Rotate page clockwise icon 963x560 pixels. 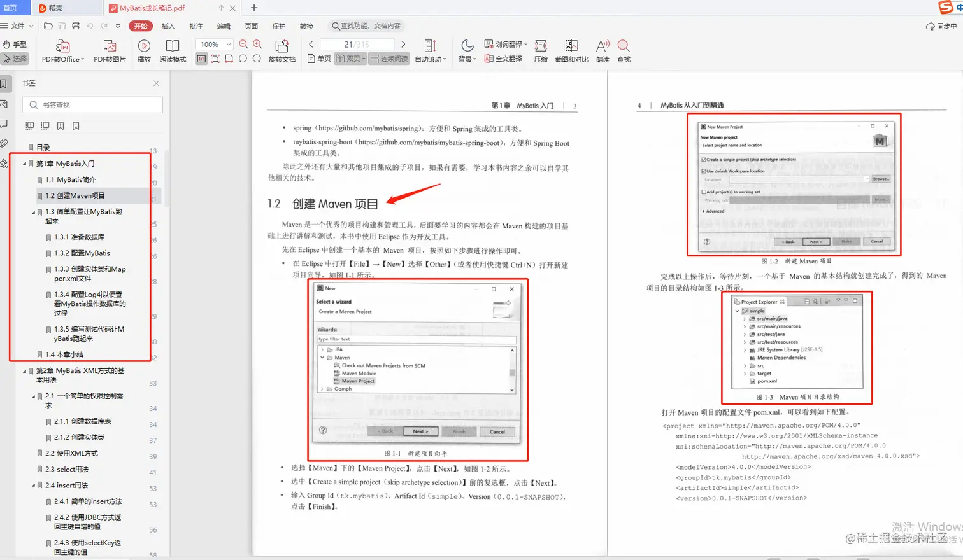(x=257, y=59)
